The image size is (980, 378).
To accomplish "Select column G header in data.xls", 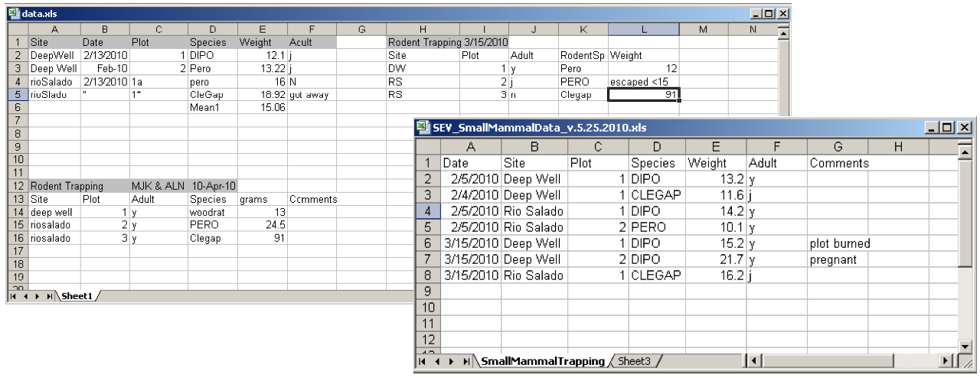I will (361, 28).
